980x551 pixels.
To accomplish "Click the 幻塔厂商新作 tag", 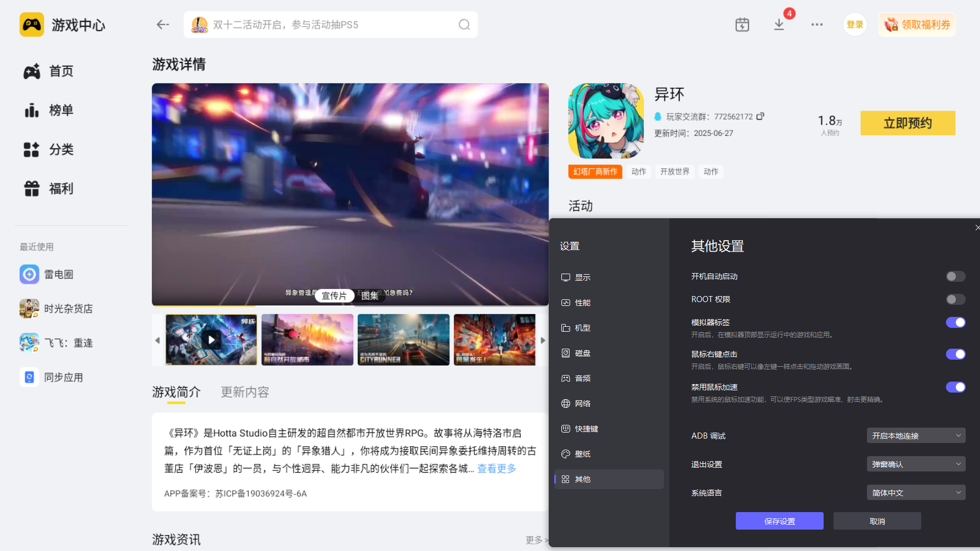I will [x=595, y=172].
